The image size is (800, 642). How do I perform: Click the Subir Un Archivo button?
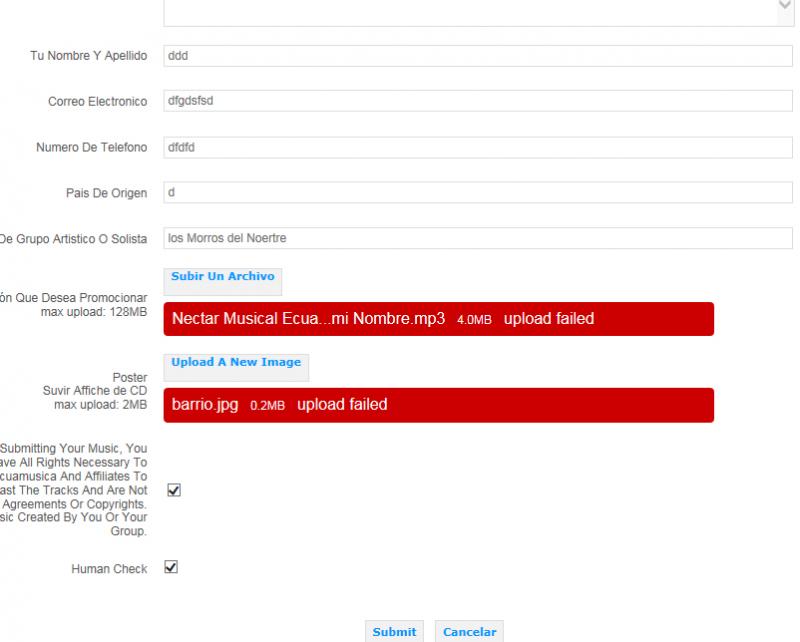222,281
